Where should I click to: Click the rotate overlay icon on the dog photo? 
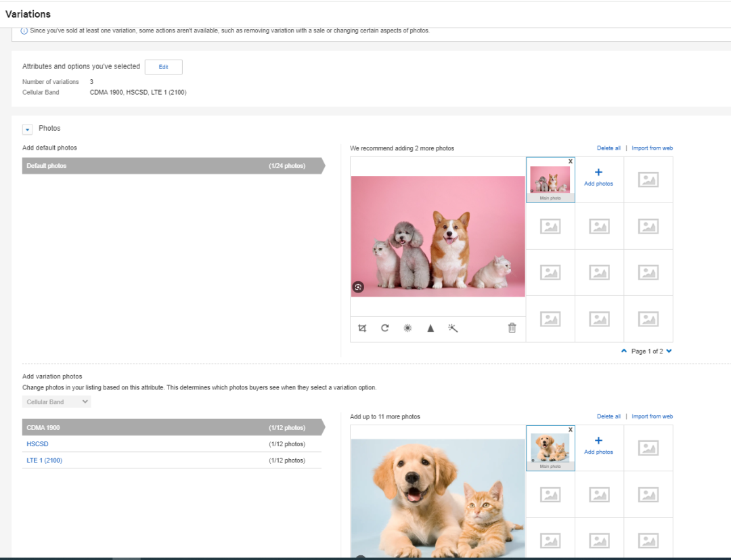[359, 286]
